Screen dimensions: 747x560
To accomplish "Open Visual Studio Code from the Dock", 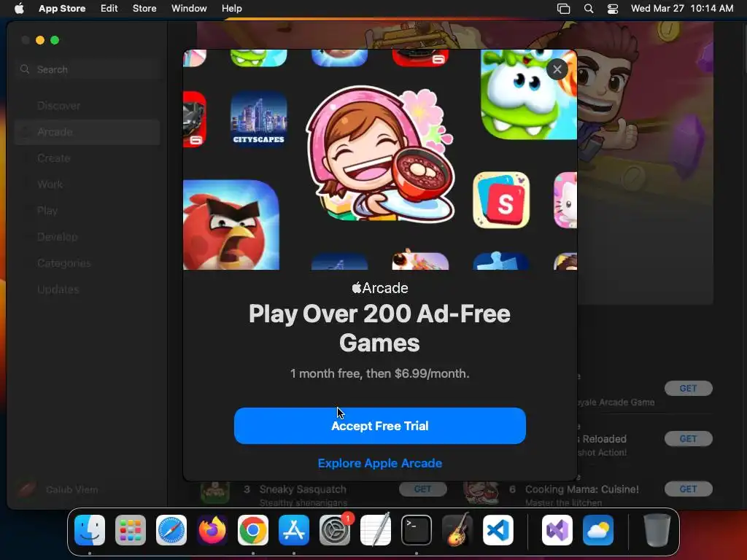I will [x=498, y=530].
